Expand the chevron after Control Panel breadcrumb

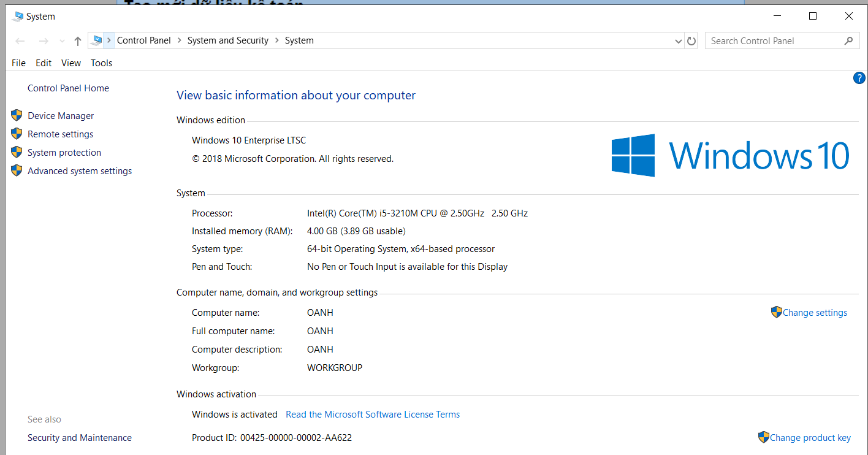180,40
